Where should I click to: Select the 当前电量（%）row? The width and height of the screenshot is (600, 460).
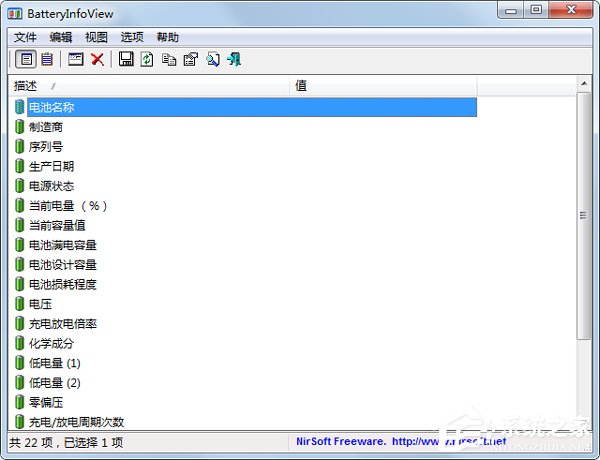click(67, 205)
